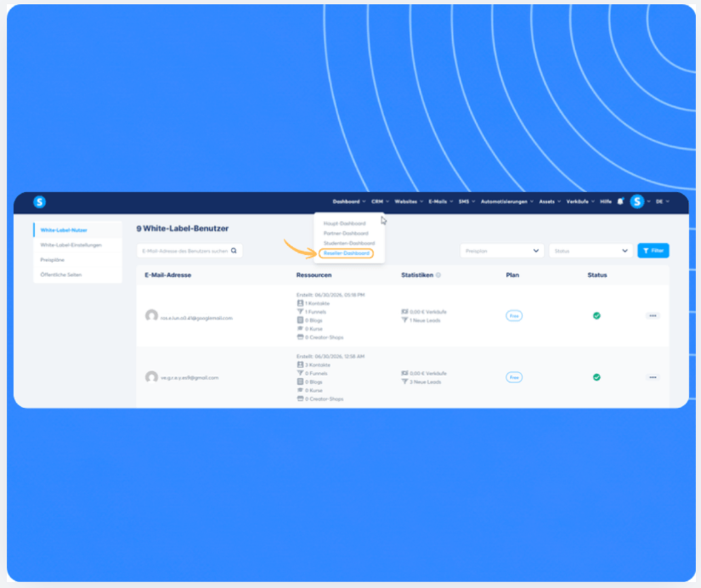Click 'Erstellt: 06/30/2026, 05:18 PM' text
Screen dimensions: 701x588
click(x=331, y=295)
